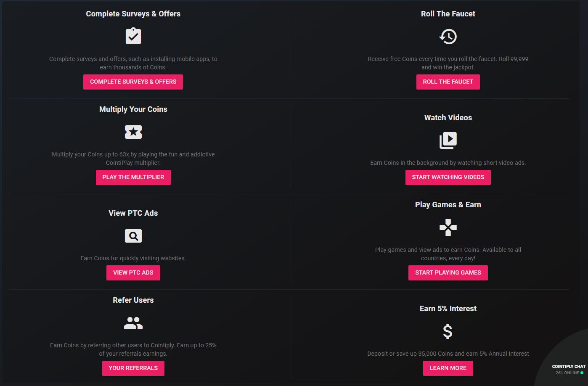The height and width of the screenshot is (386, 588).
Task: Select Start Watching Videos button
Action: point(448,177)
